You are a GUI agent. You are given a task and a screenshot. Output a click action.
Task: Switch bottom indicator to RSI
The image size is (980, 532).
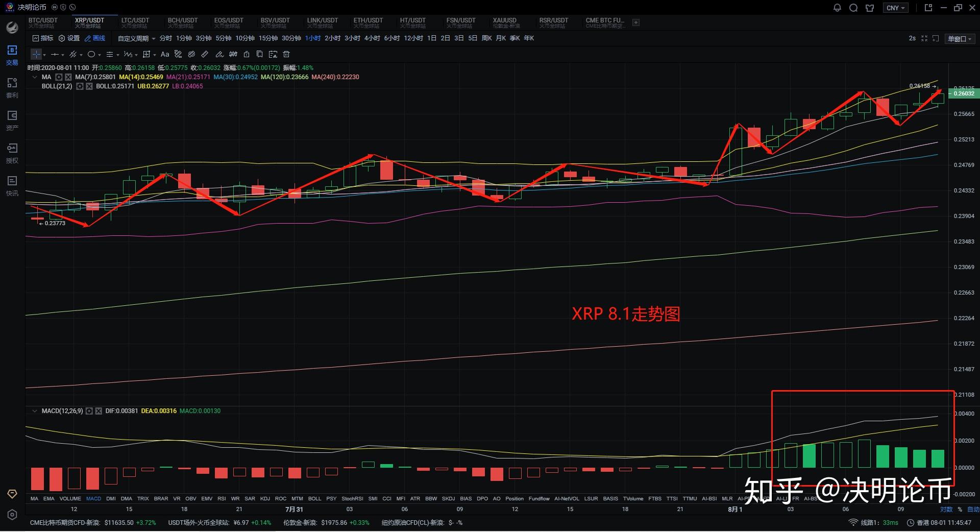(222, 499)
